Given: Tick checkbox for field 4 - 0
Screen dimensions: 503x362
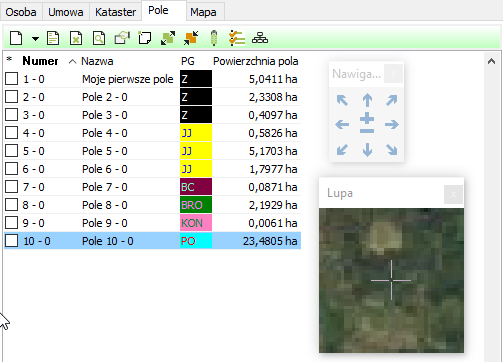Looking at the screenshot, I should [12, 133].
